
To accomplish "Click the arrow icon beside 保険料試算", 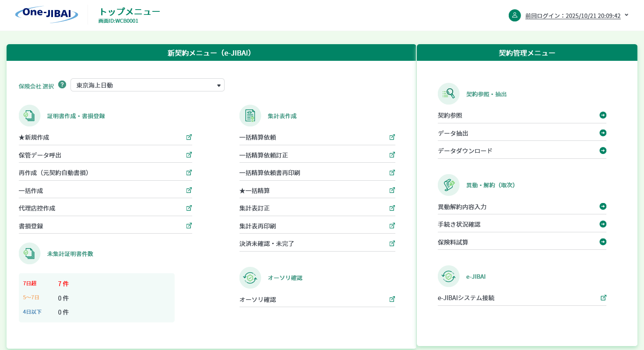I will (603, 241).
